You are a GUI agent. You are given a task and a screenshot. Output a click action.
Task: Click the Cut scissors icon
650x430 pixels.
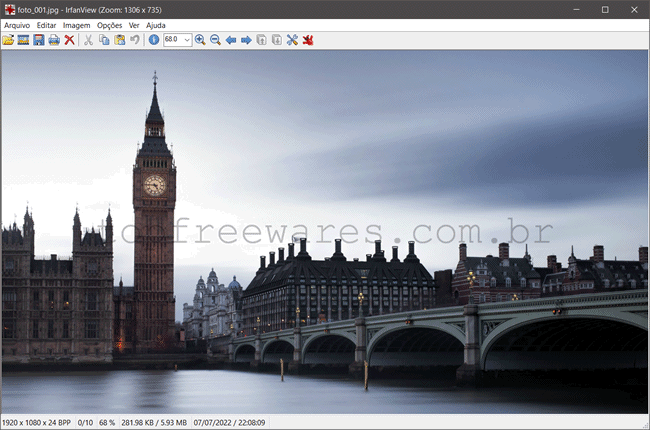pos(88,40)
